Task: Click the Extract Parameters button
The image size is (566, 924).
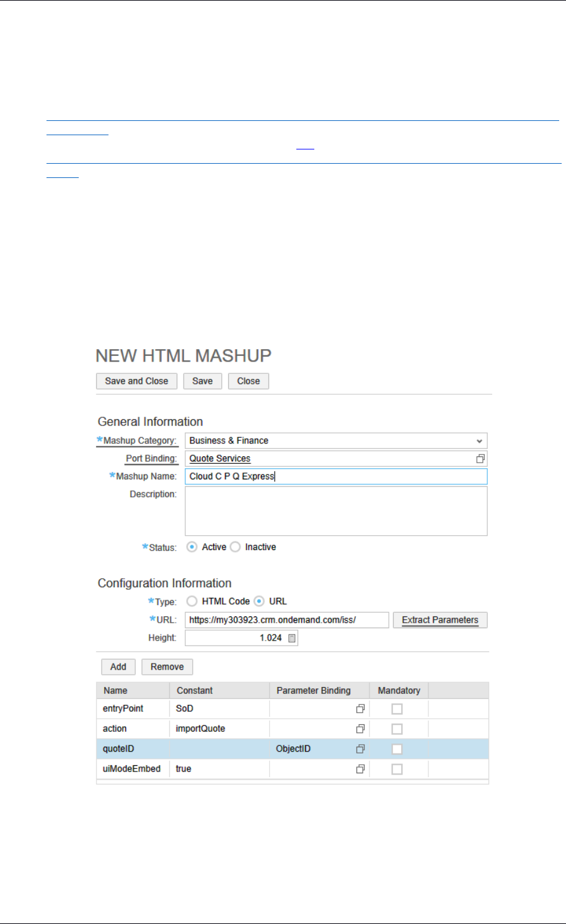Action: point(440,620)
